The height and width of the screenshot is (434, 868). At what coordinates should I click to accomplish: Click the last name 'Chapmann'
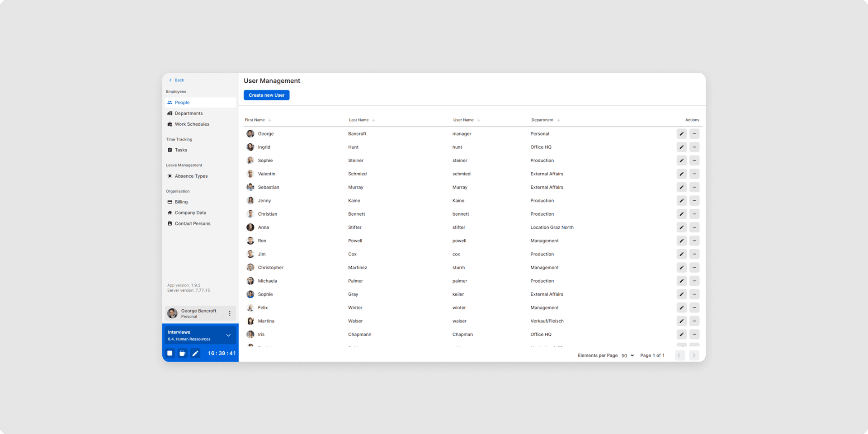[x=359, y=335]
